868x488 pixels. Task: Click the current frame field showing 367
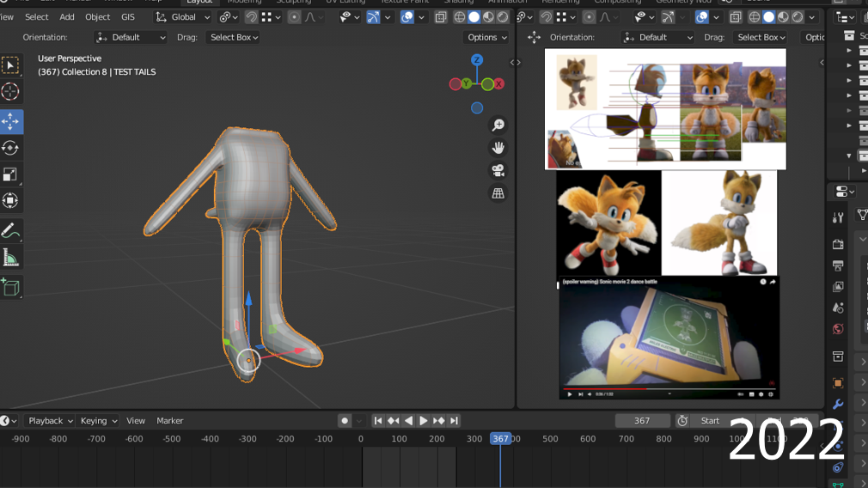pyautogui.click(x=642, y=421)
